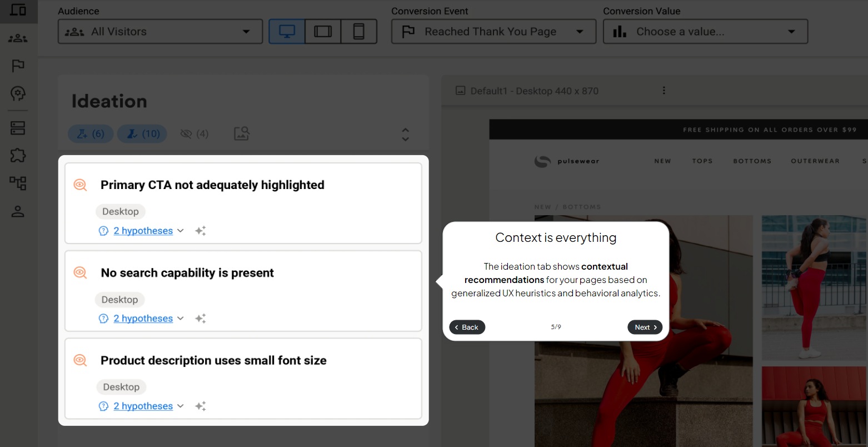Screen dimensions: 868x447
Task: Switch to mobile phone device view
Action: point(358,32)
